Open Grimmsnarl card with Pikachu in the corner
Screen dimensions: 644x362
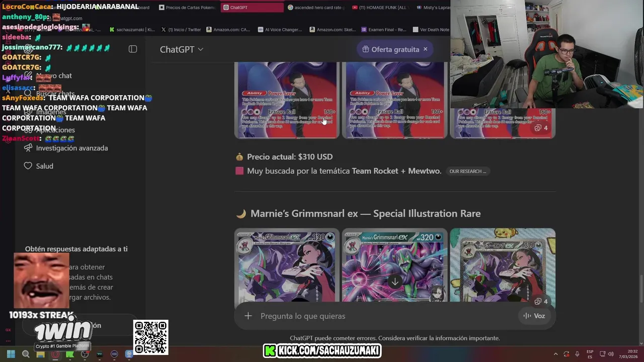(x=503, y=265)
